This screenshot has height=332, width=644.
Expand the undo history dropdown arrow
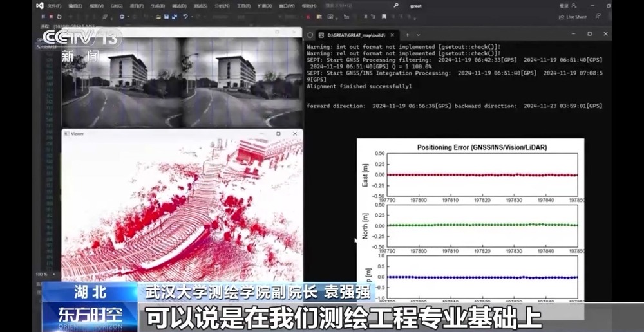click(191, 17)
